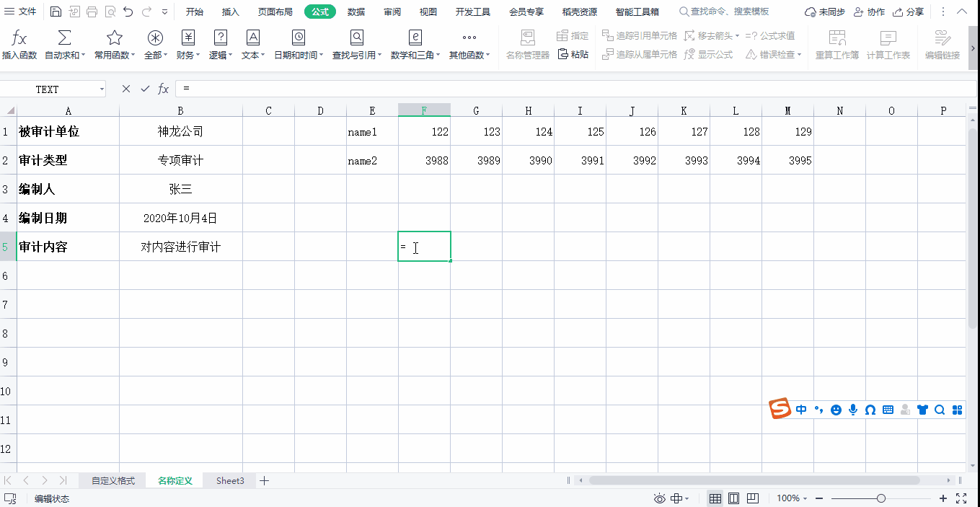Click the fx icon beside formula bar
980x507 pixels.
click(164, 89)
